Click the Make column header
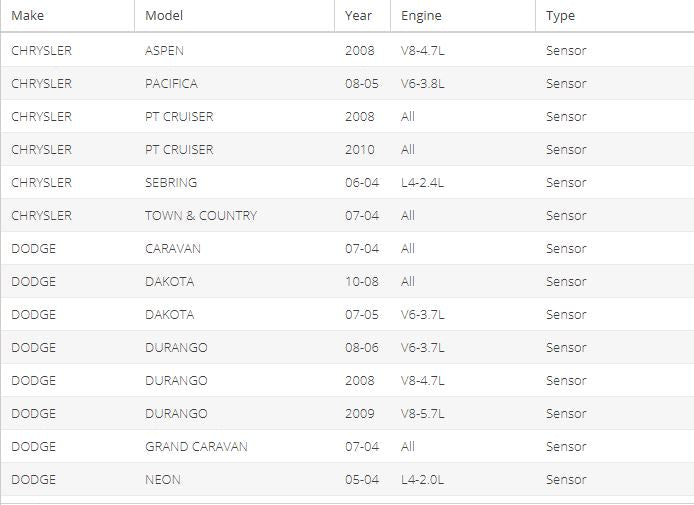The height and width of the screenshot is (505, 694). [x=68, y=15]
